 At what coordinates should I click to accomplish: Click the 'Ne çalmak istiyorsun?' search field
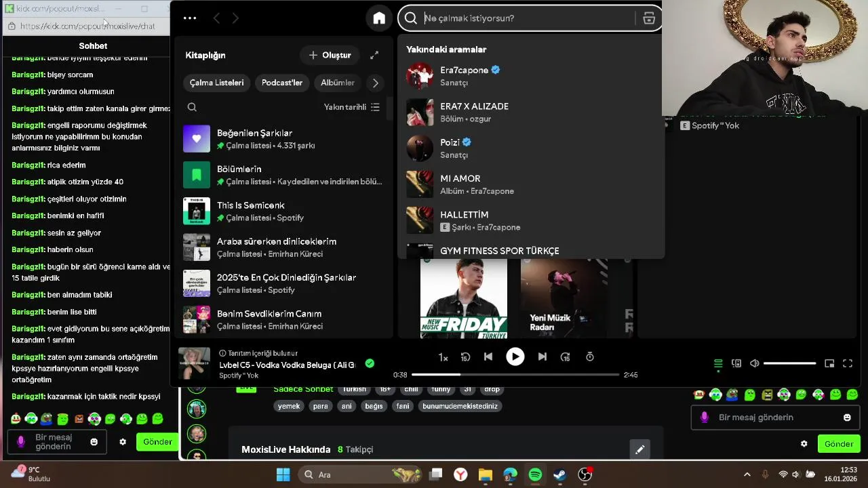tap(529, 18)
